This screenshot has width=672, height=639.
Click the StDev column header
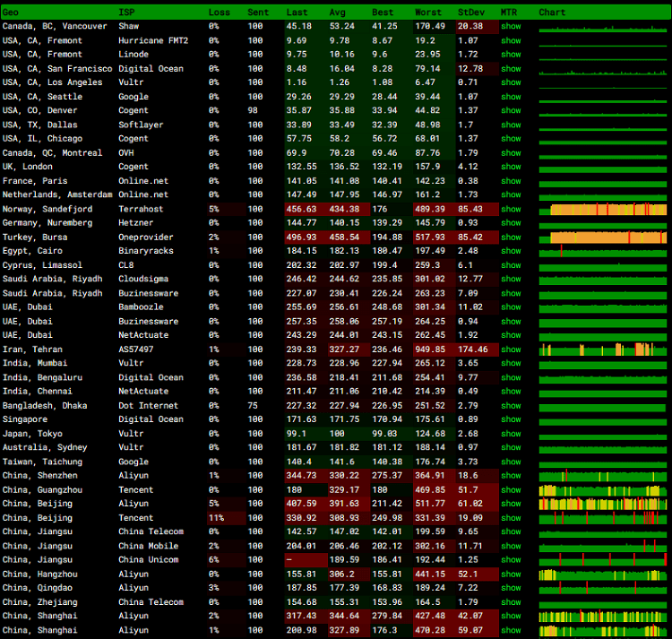tap(471, 12)
